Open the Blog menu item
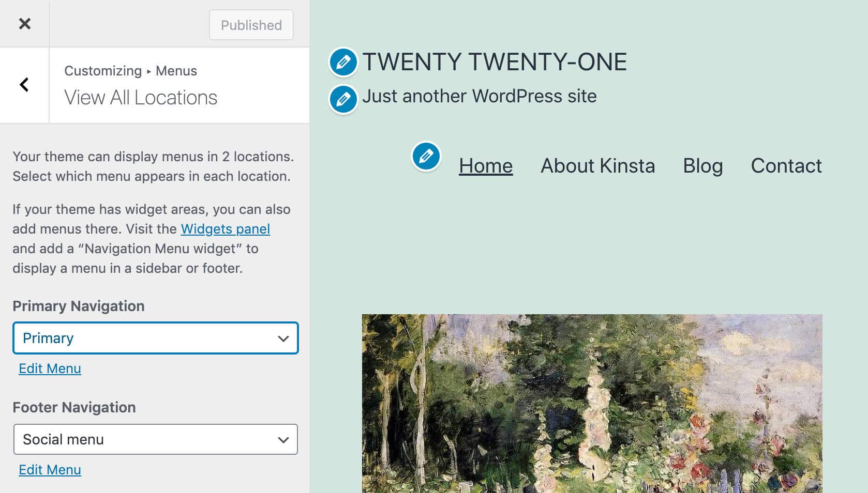This screenshot has width=868, height=493. [702, 166]
